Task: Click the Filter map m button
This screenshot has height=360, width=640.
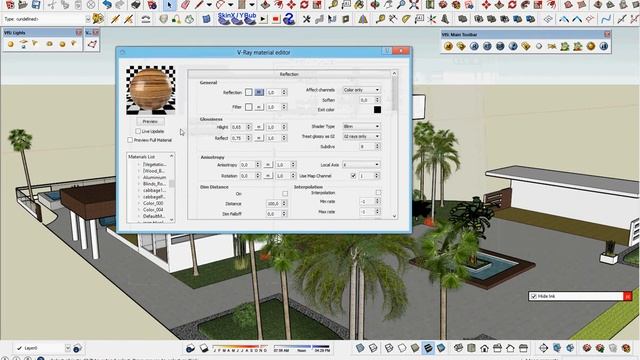Action: 259,107
